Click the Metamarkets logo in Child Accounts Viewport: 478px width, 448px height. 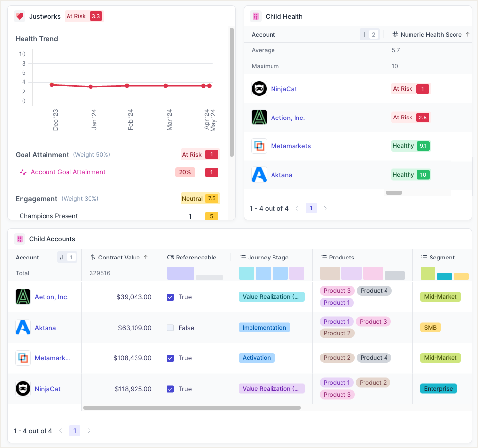(23, 358)
